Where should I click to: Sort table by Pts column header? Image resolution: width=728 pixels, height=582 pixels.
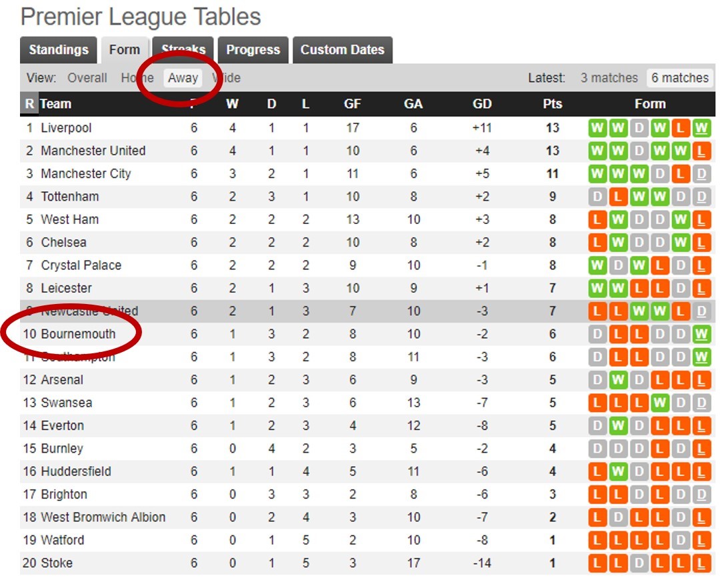pyautogui.click(x=553, y=103)
